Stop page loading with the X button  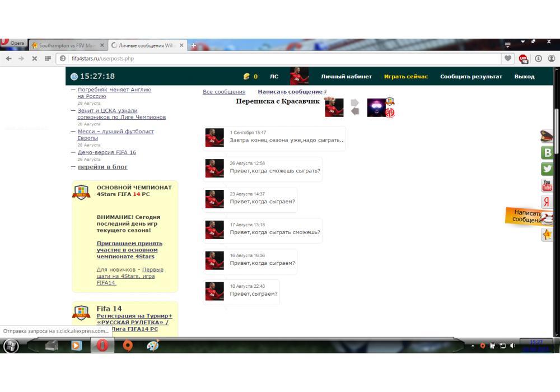(35, 58)
